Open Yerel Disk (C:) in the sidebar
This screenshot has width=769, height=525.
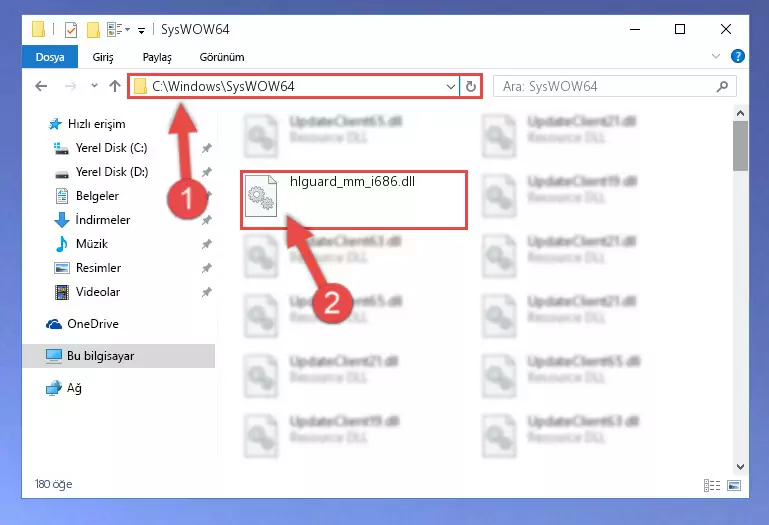101,148
